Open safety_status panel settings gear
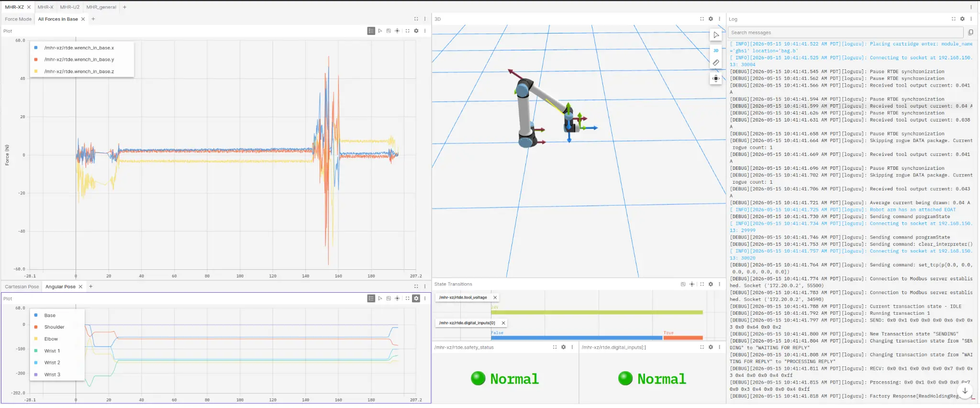 (563, 347)
